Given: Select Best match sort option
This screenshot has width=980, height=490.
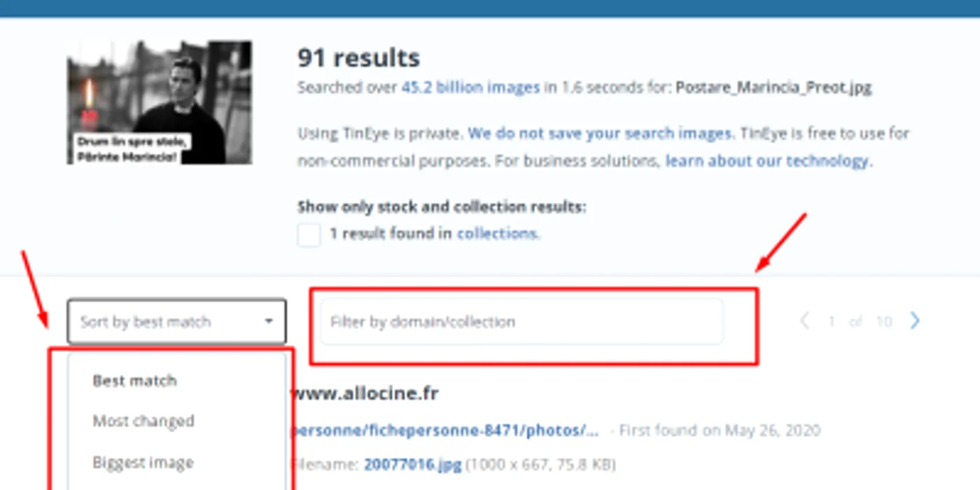Looking at the screenshot, I should [134, 381].
